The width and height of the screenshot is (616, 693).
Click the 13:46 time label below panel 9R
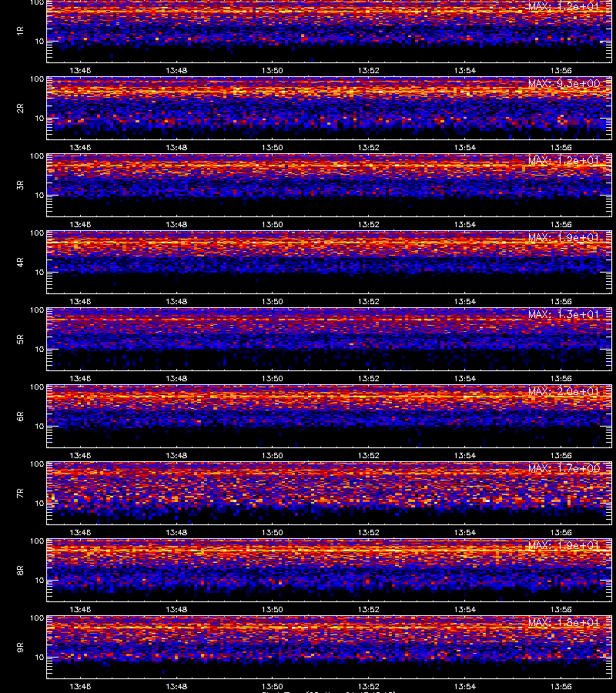coord(80,686)
